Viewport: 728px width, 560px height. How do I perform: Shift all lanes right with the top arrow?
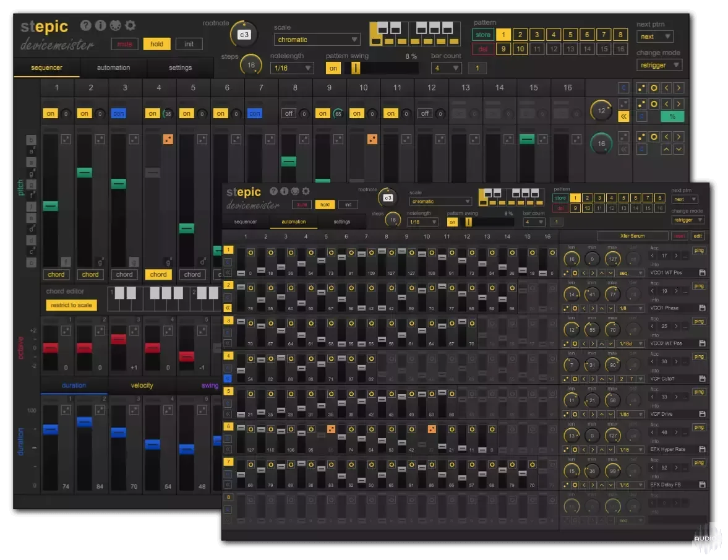pyautogui.click(x=679, y=88)
